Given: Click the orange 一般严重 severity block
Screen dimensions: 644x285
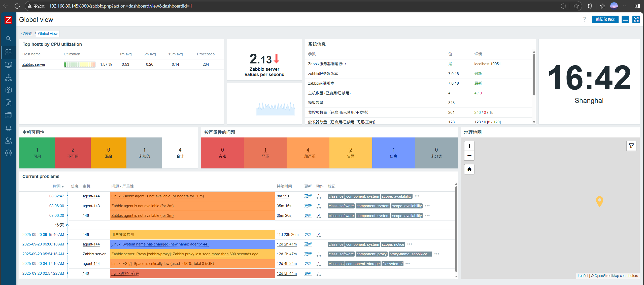Looking at the screenshot, I should click(x=308, y=153).
